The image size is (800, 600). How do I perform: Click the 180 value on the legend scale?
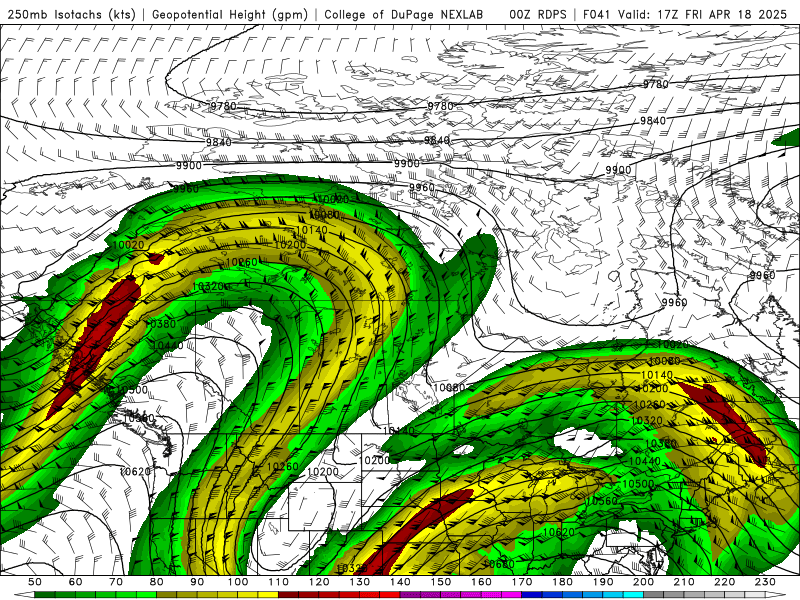click(x=562, y=582)
